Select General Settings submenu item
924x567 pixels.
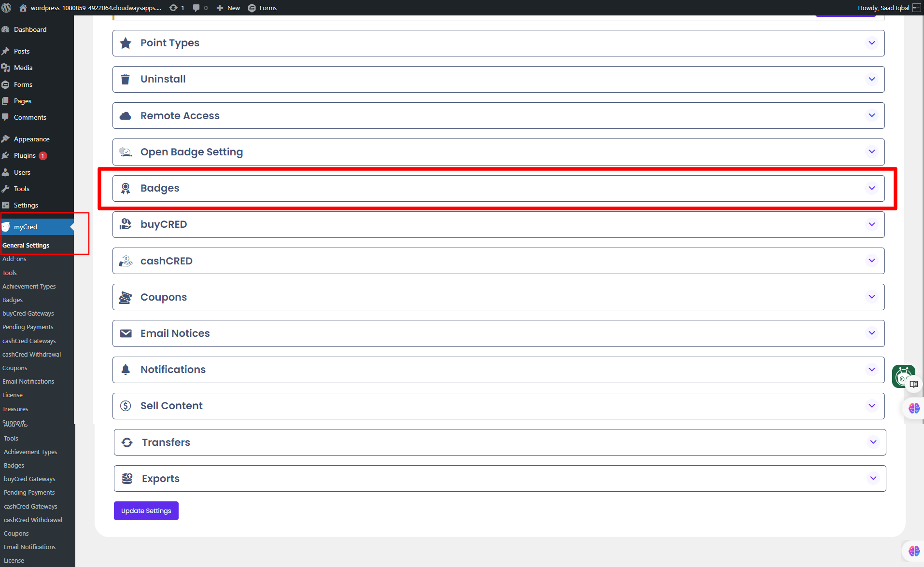pos(26,245)
